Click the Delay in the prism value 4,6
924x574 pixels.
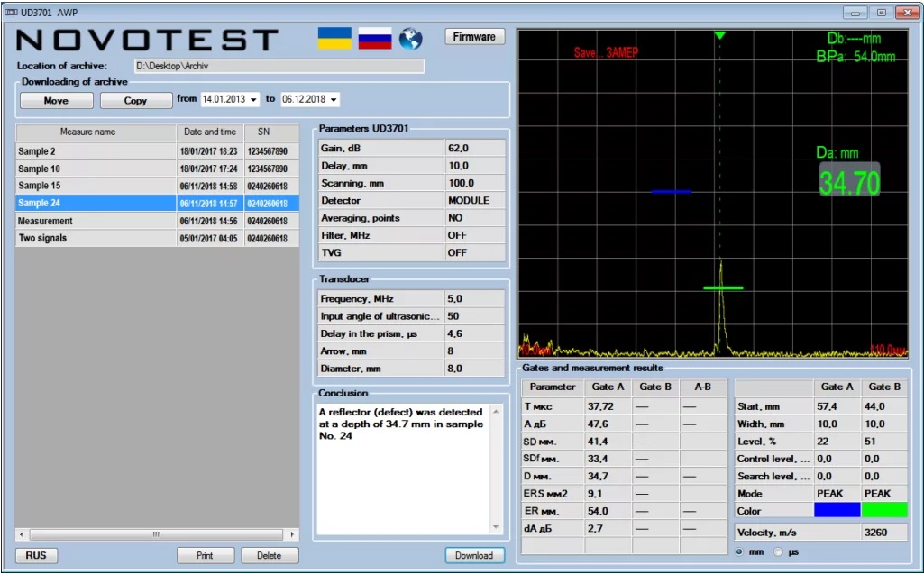(x=474, y=333)
